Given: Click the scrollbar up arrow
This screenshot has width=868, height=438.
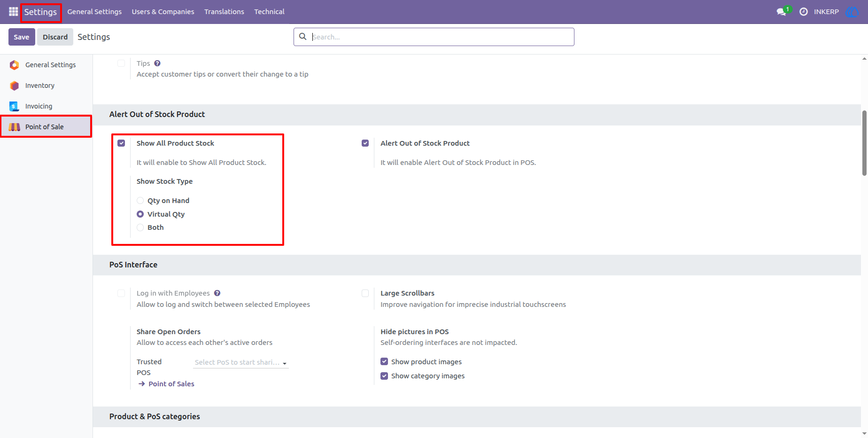Looking at the screenshot, I should pyautogui.click(x=864, y=59).
